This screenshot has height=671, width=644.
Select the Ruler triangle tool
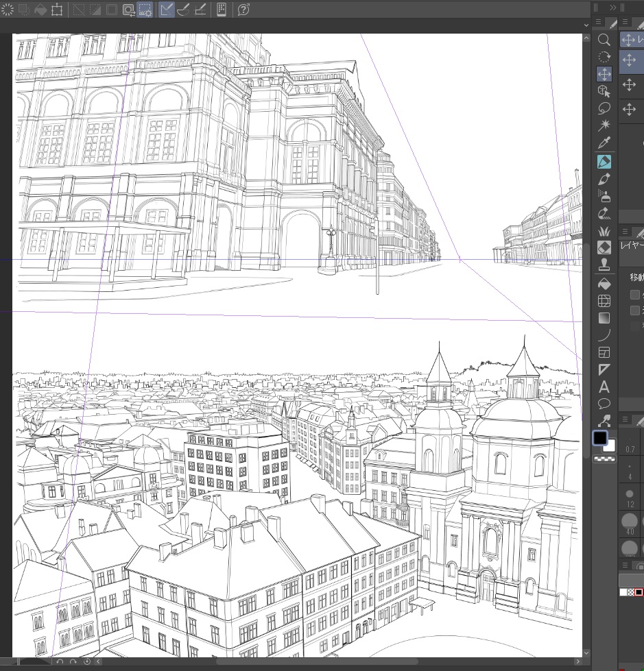point(604,369)
